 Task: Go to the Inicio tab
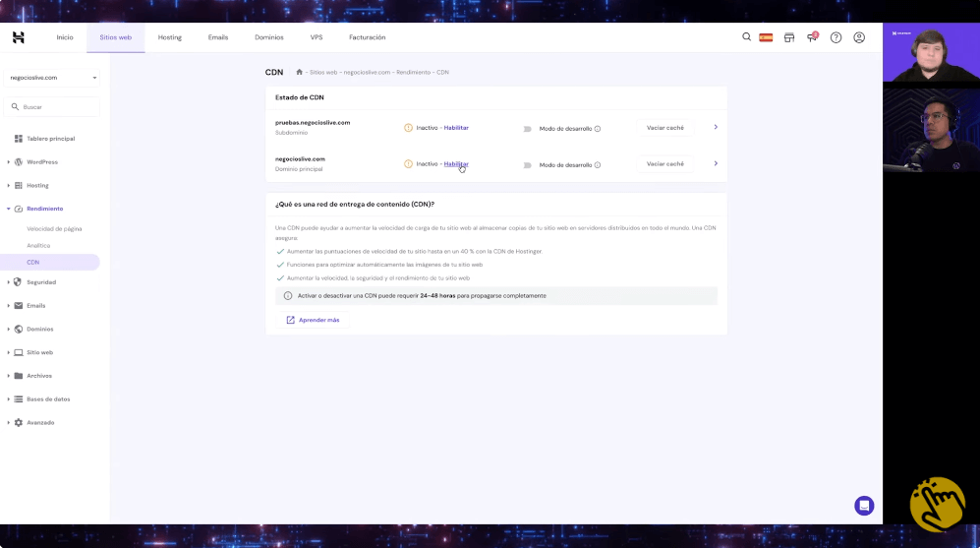(65, 37)
